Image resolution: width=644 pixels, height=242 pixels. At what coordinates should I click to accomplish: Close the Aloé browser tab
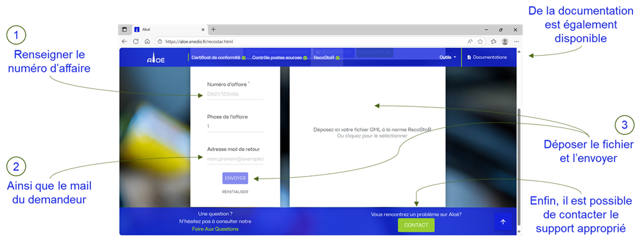(x=203, y=29)
